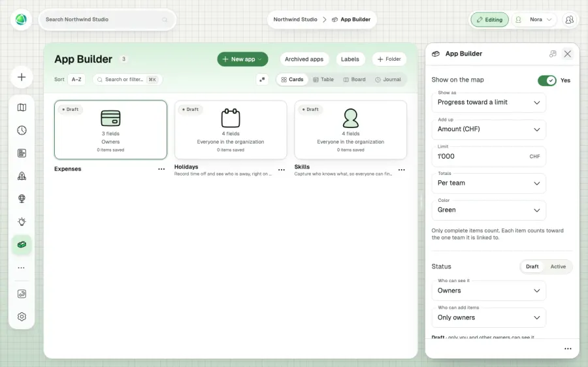
Task: Open more options at panel bottom
Action: [568, 349]
